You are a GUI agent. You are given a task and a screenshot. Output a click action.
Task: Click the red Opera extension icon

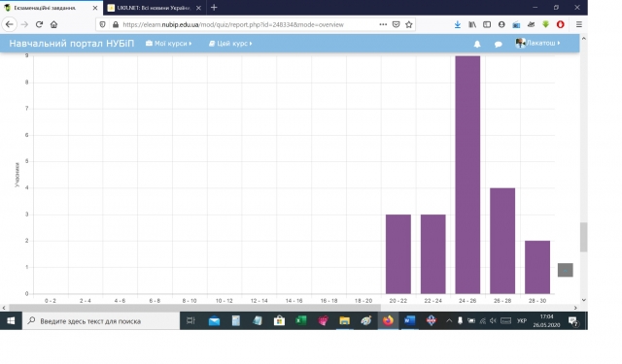coord(560,24)
